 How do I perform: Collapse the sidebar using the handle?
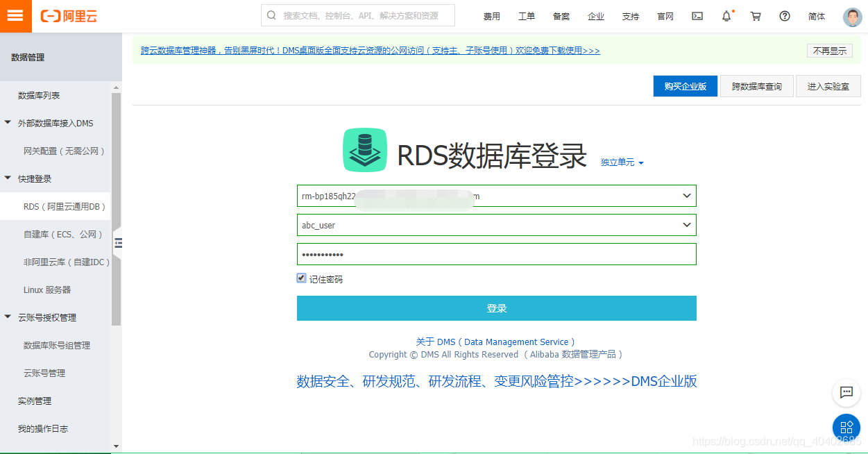click(117, 243)
